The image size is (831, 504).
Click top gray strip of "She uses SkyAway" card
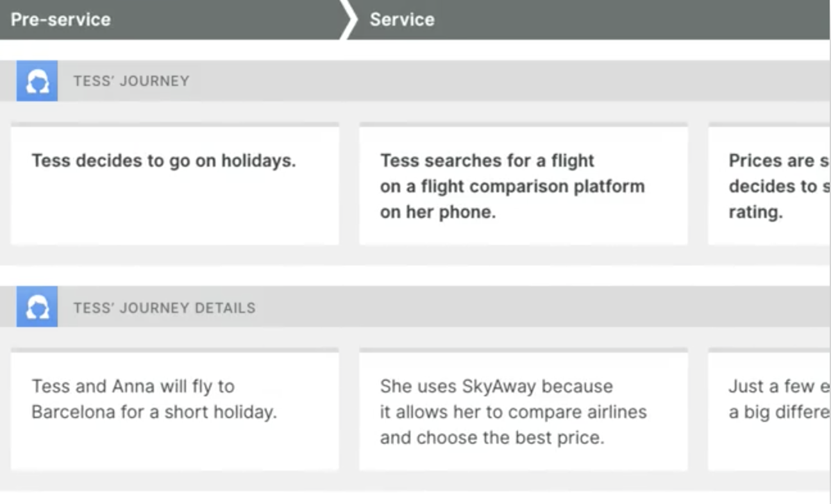[523, 351]
